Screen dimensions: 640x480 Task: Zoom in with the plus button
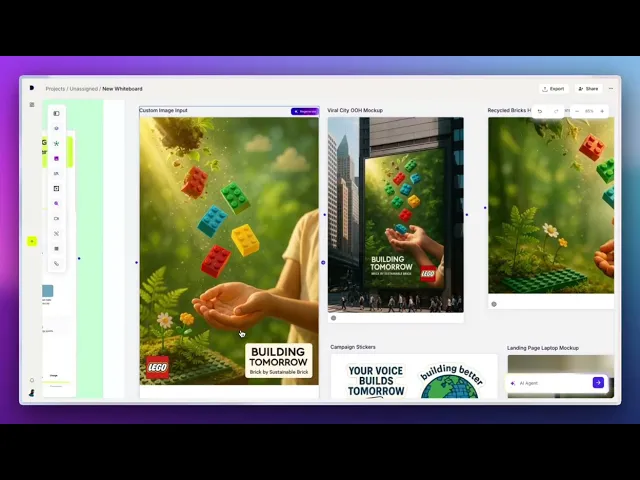coord(602,111)
